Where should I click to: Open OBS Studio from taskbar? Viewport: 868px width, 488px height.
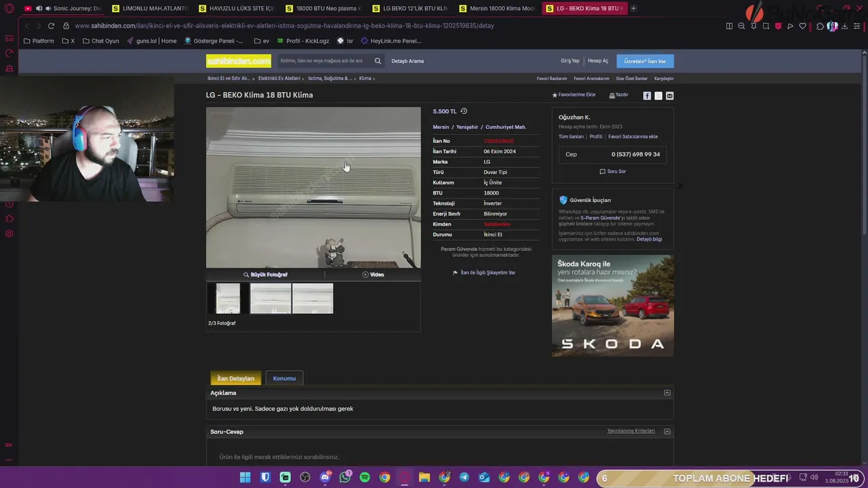(x=305, y=477)
